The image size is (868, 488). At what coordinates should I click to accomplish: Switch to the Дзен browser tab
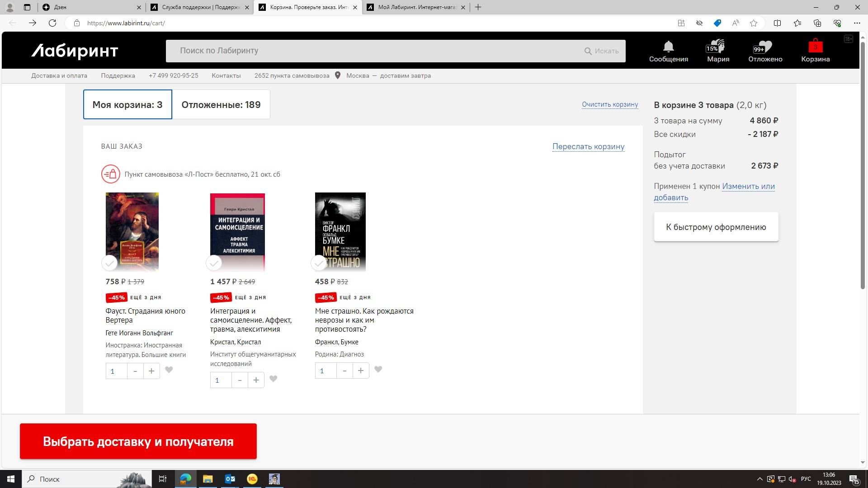point(90,7)
